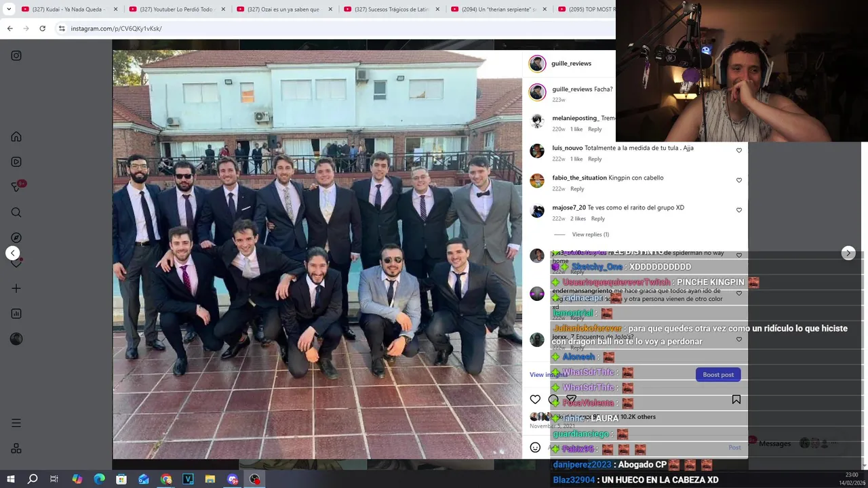Open the emoji picker in comment box

tap(535, 447)
